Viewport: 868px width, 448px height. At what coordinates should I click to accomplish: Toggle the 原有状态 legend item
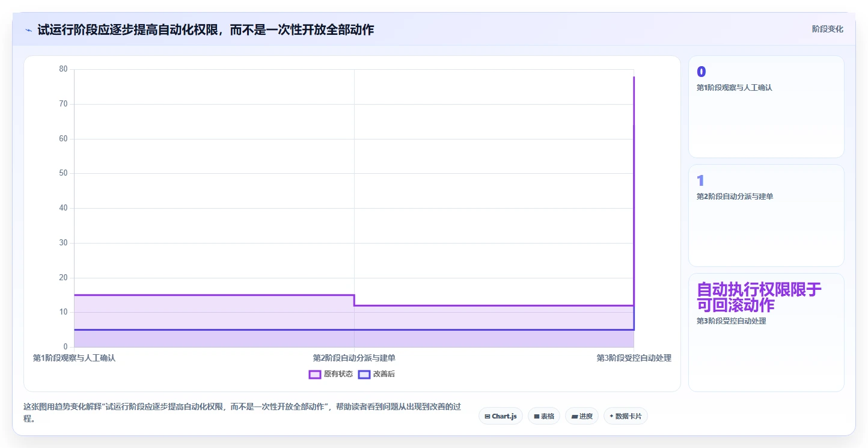[x=331, y=374]
